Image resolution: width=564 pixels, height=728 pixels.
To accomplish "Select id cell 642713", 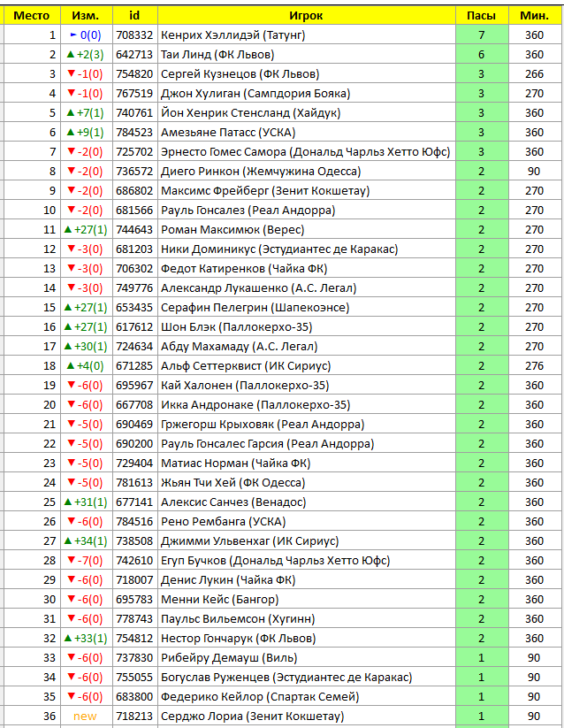I will click(134, 54).
